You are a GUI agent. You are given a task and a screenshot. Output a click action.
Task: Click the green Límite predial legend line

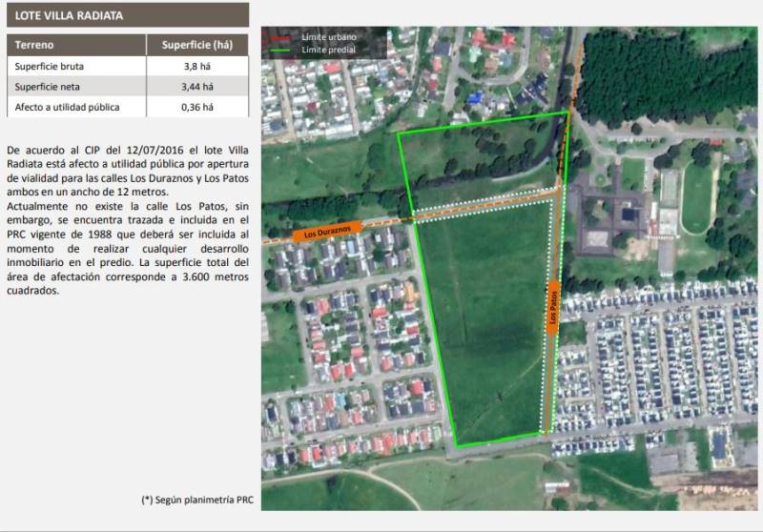click(x=279, y=51)
